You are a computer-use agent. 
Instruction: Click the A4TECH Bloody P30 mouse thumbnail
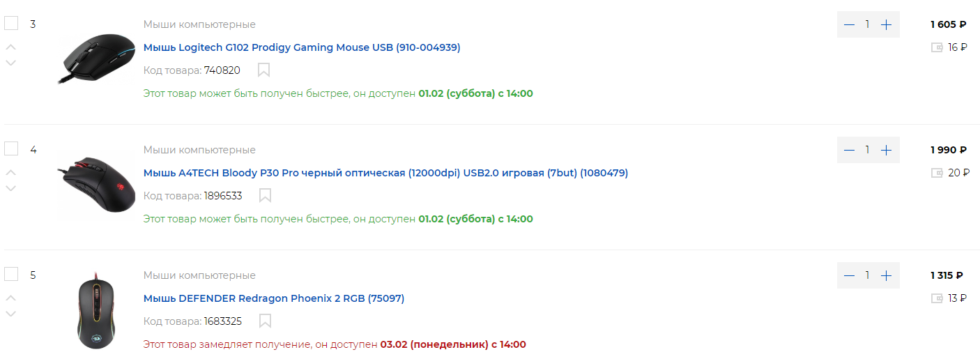(x=96, y=183)
